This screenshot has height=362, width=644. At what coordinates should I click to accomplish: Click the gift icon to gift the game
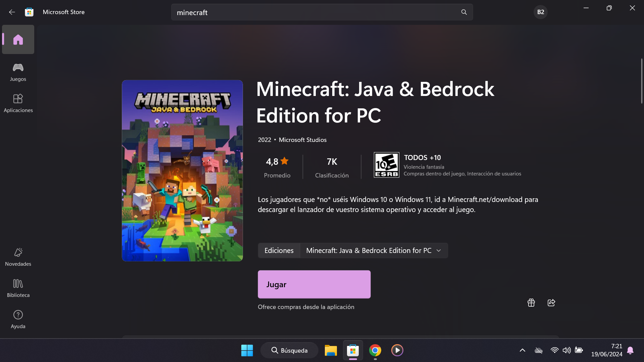pos(531,303)
